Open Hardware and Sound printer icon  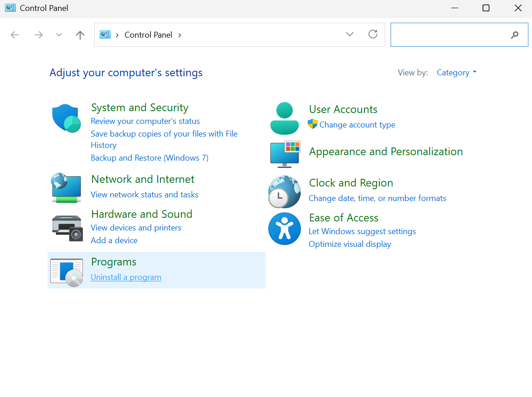pyautogui.click(x=67, y=228)
